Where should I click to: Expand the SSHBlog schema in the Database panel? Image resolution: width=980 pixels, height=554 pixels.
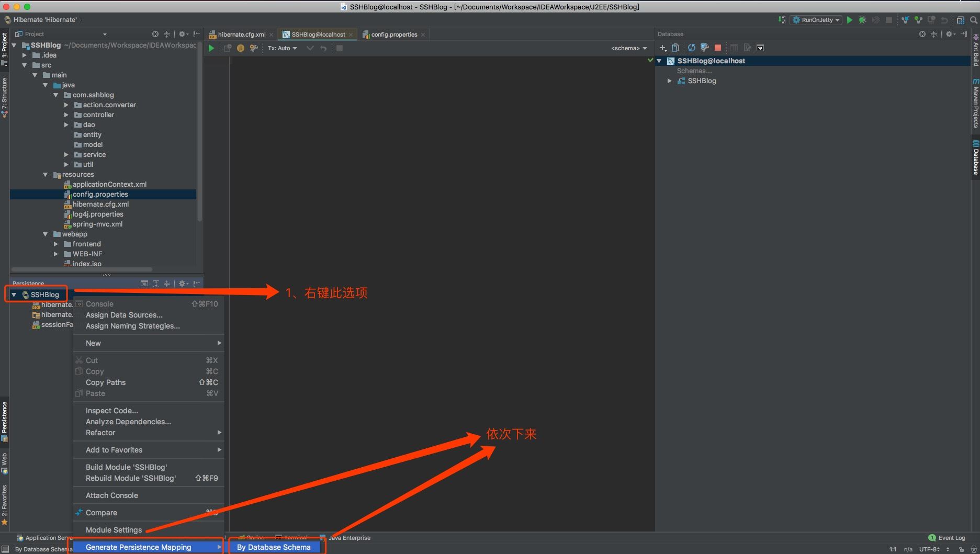(x=669, y=81)
